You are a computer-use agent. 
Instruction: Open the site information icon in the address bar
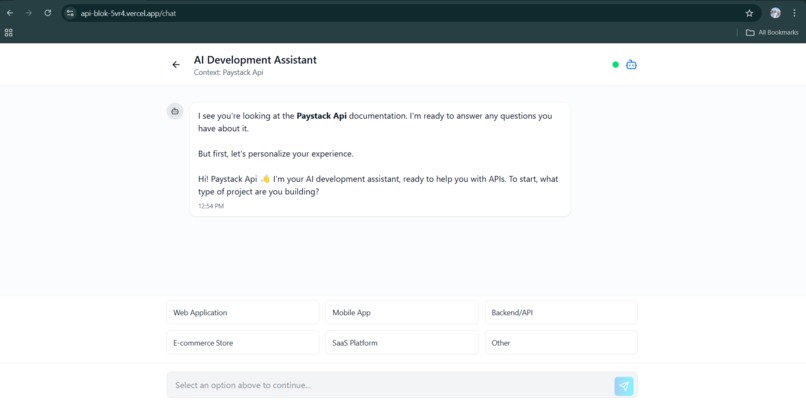tap(70, 13)
